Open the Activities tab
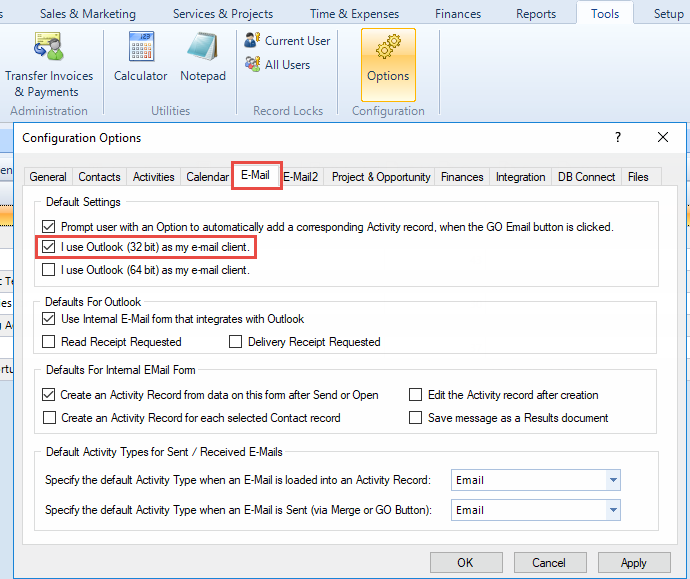 tap(154, 177)
